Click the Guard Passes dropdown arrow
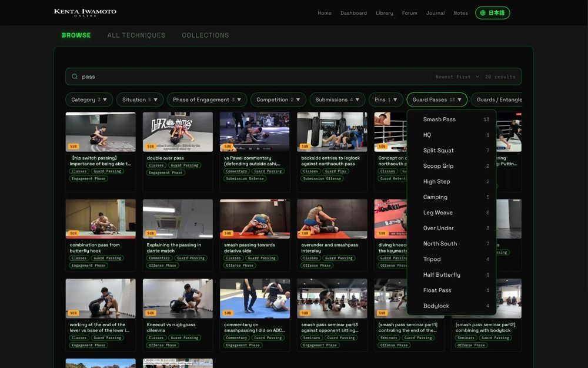The width and height of the screenshot is (588, 368). point(459,100)
